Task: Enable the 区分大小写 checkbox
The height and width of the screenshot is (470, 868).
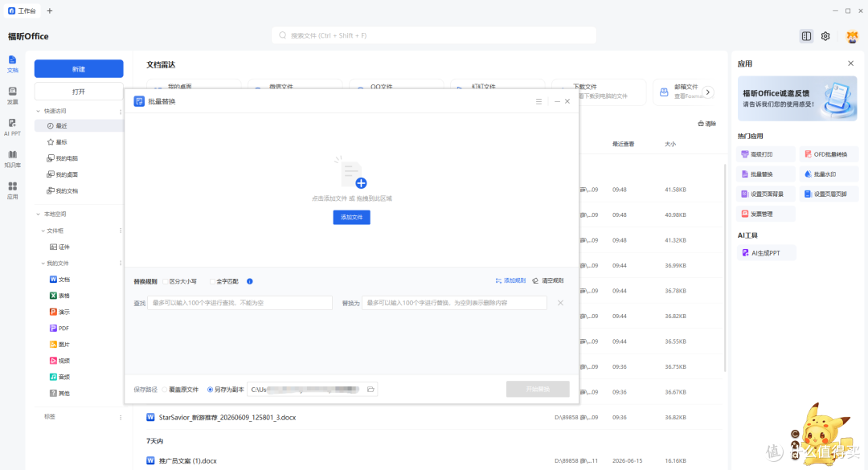Action: coord(166,281)
